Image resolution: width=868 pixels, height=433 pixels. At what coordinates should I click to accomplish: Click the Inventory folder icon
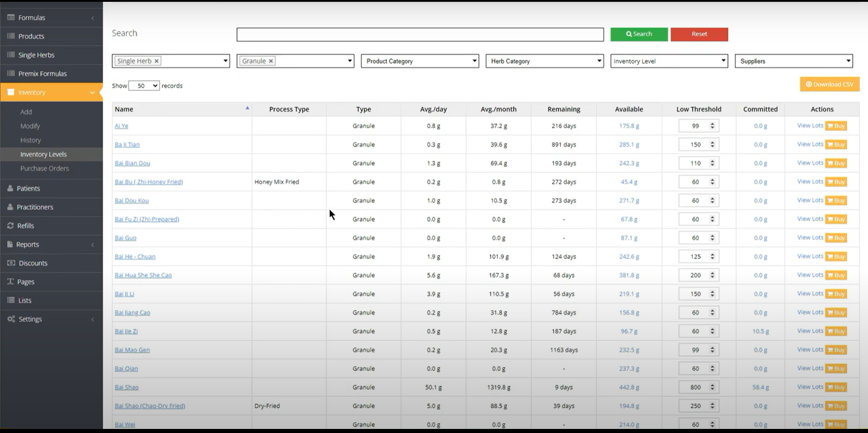[x=11, y=92]
